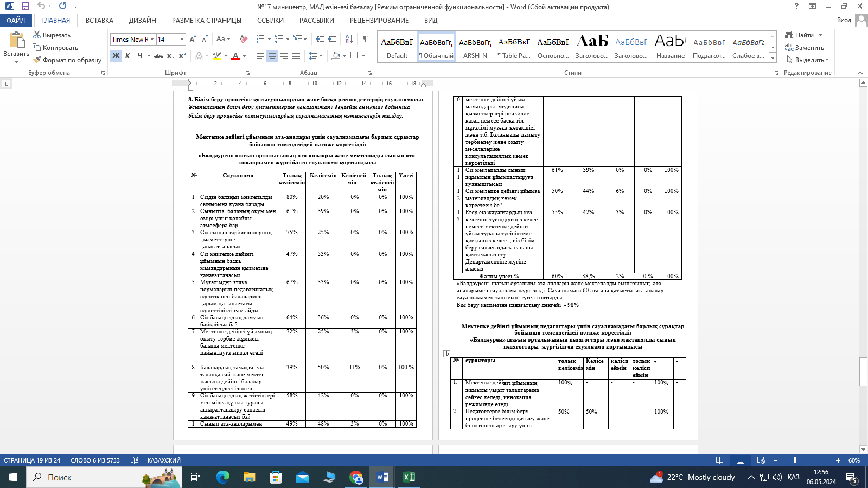Click the yellow text highlight color button
Image resolution: width=868 pixels, height=488 pixels.
tap(217, 56)
